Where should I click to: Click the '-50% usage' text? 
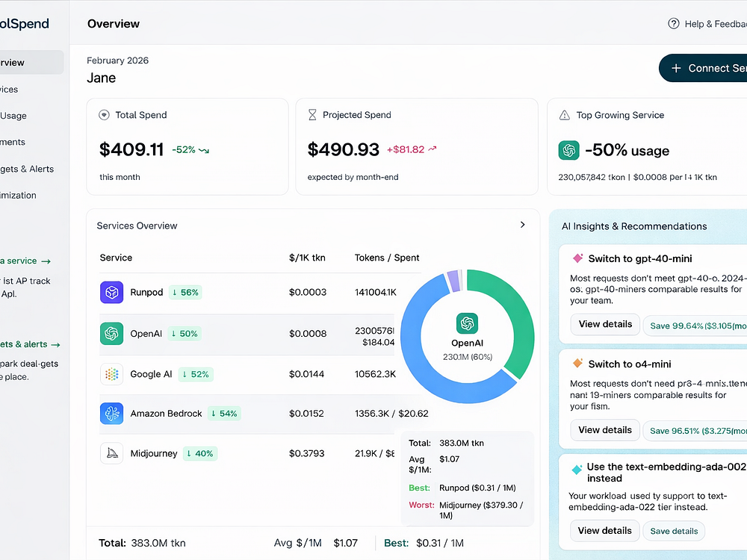point(627,151)
